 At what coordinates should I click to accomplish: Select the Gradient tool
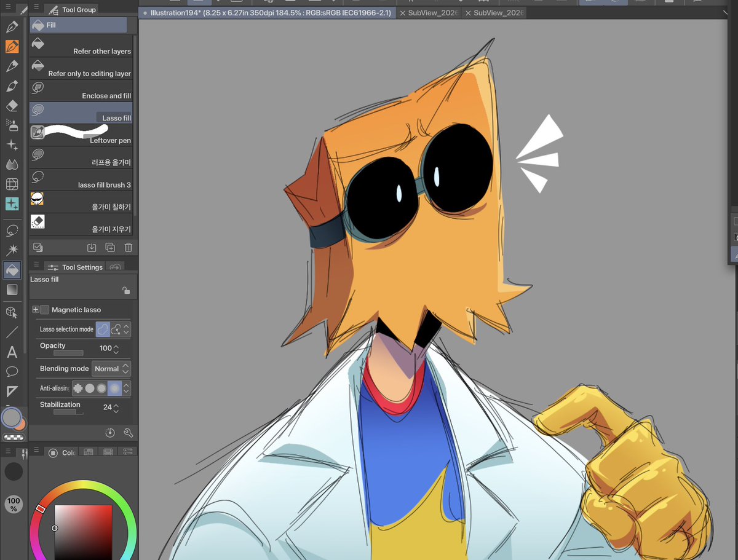point(12,290)
